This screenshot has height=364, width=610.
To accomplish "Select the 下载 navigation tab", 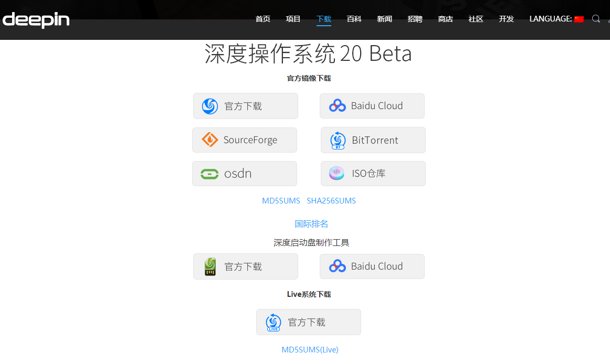I will tap(324, 19).
